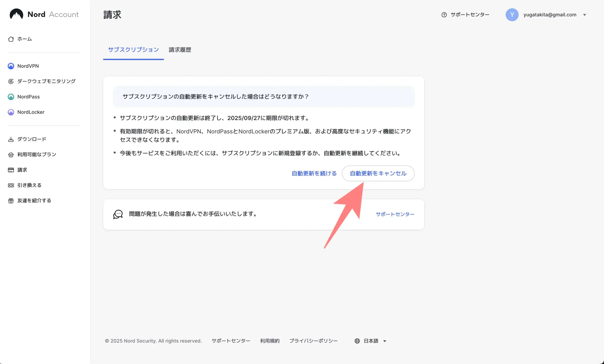Click the yugatakita@gmail.com account email
Screen dimensions: 604x364
point(550,15)
